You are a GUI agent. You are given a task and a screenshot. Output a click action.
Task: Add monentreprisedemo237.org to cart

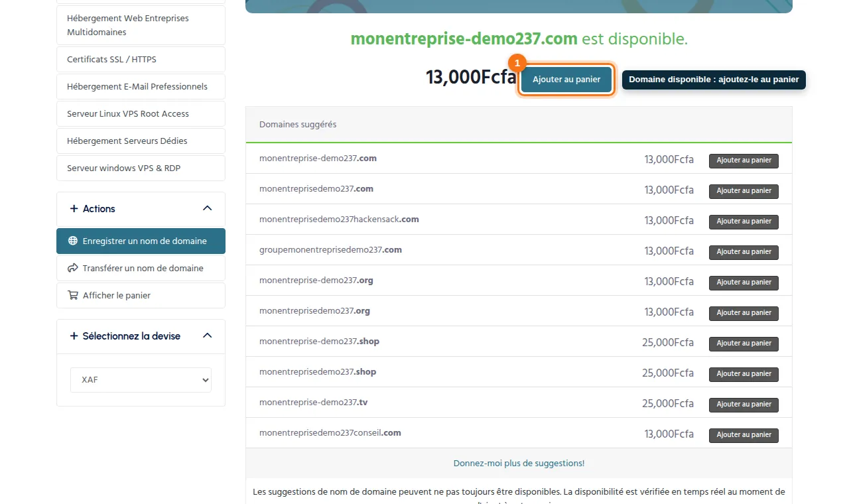pos(744,313)
